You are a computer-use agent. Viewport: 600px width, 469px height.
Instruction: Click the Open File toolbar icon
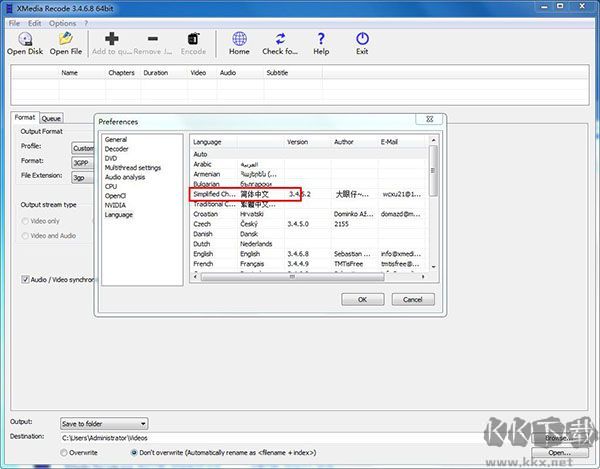(x=66, y=39)
